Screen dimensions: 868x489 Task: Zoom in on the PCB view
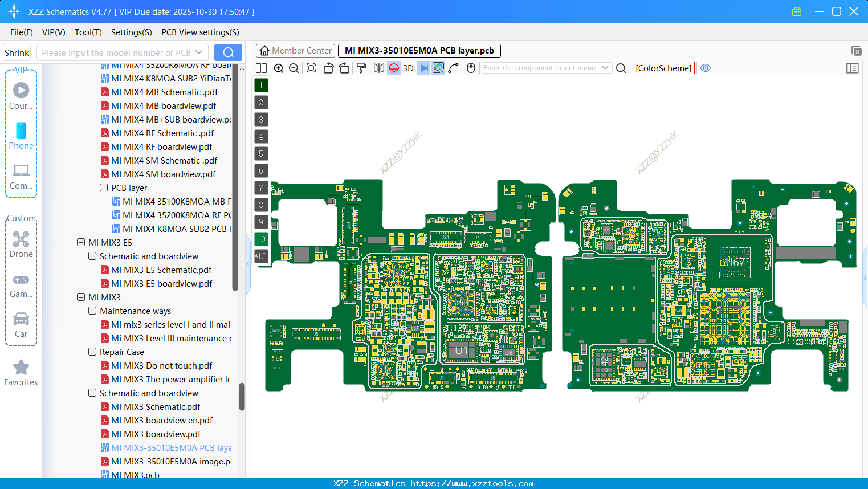(x=279, y=68)
